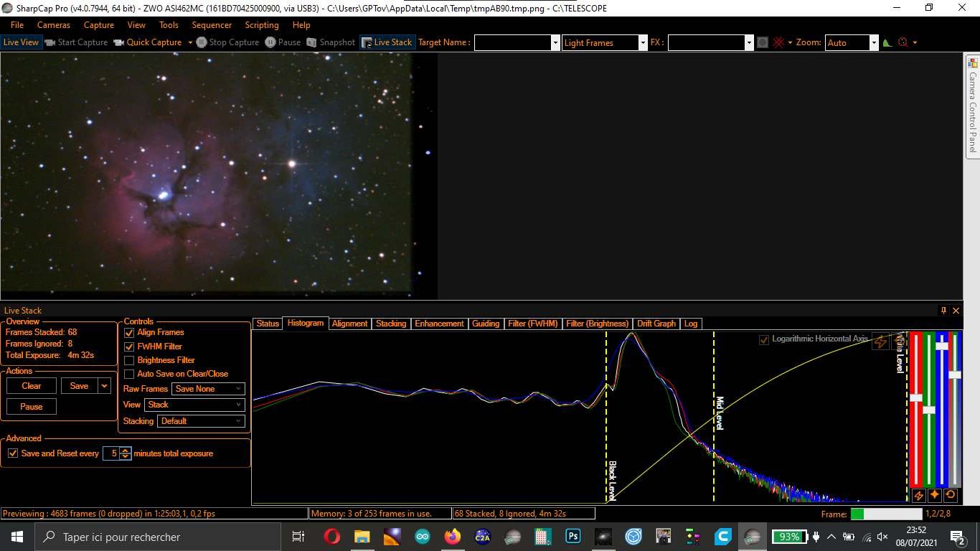Open Photoshop from the taskbar

point(573,537)
